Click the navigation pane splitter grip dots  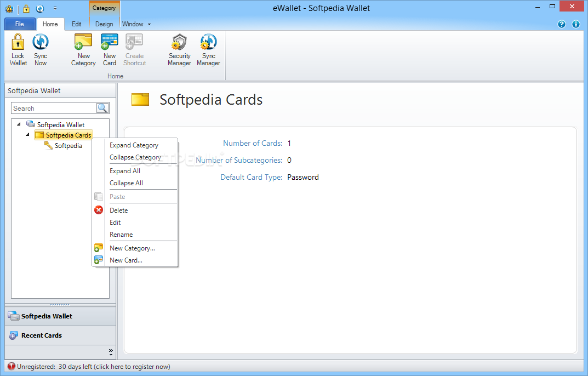pyautogui.click(x=60, y=305)
